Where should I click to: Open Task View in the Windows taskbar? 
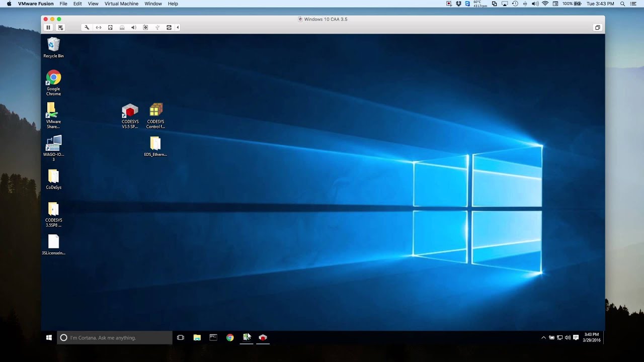(181, 337)
